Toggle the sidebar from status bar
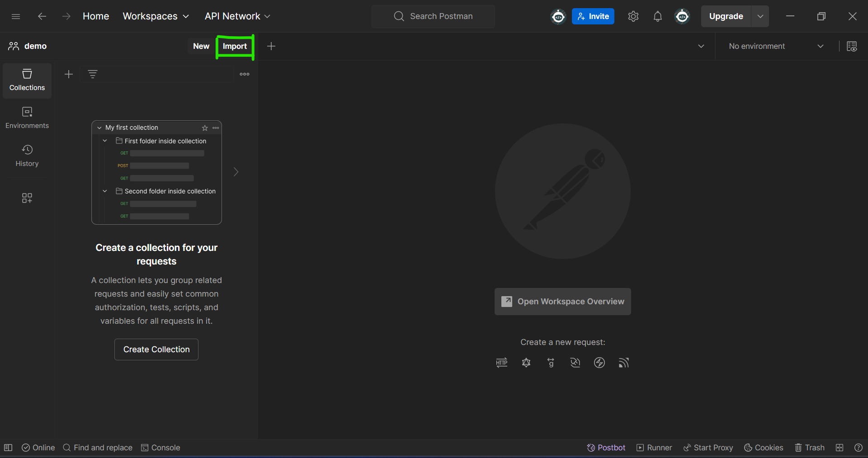868x458 pixels. [8, 448]
